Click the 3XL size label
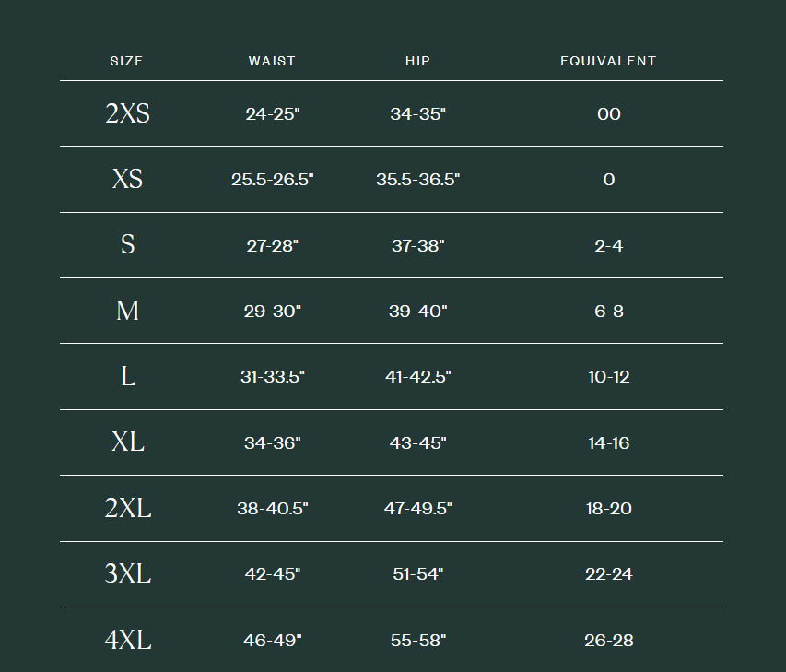Viewport: 786px width, 672px height. pyautogui.click(x=127, y=573)
